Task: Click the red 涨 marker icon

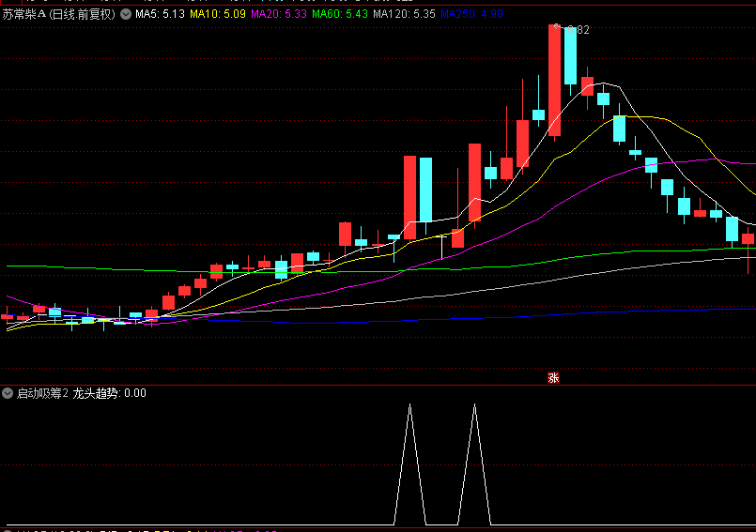Action: tap(553, 378)
